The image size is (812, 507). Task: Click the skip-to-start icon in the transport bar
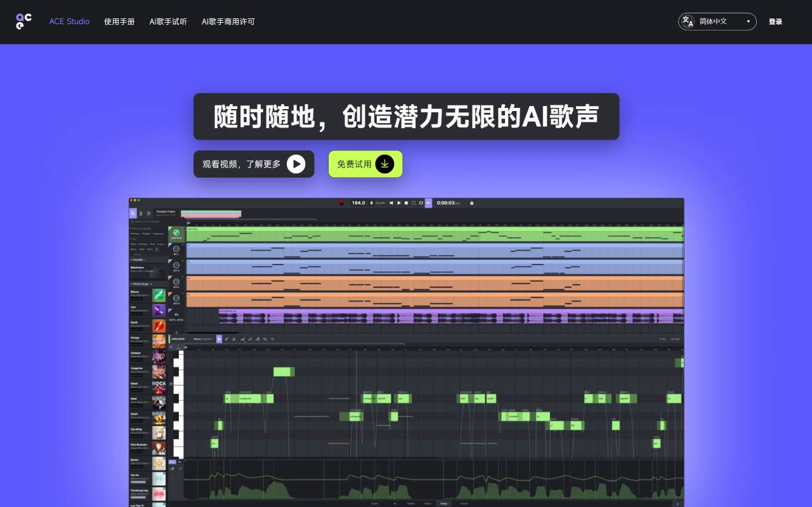click(391, 203)
